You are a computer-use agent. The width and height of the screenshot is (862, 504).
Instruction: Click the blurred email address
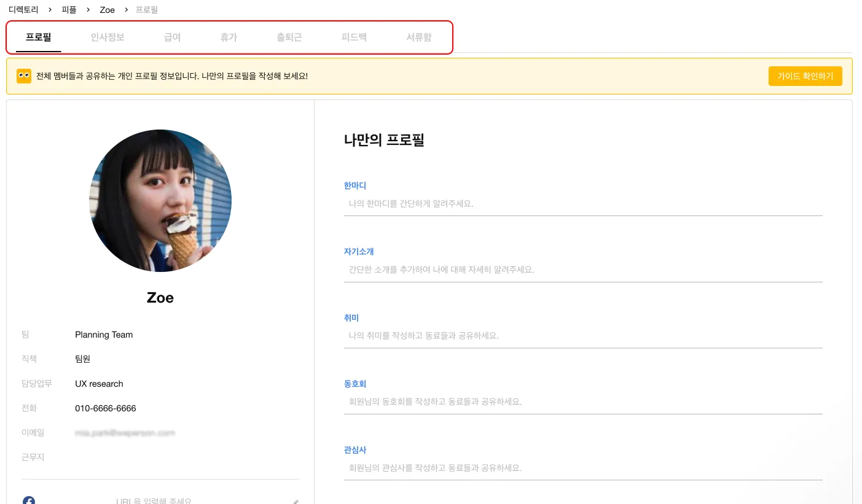pyautogui.click(x=125, y=433)
